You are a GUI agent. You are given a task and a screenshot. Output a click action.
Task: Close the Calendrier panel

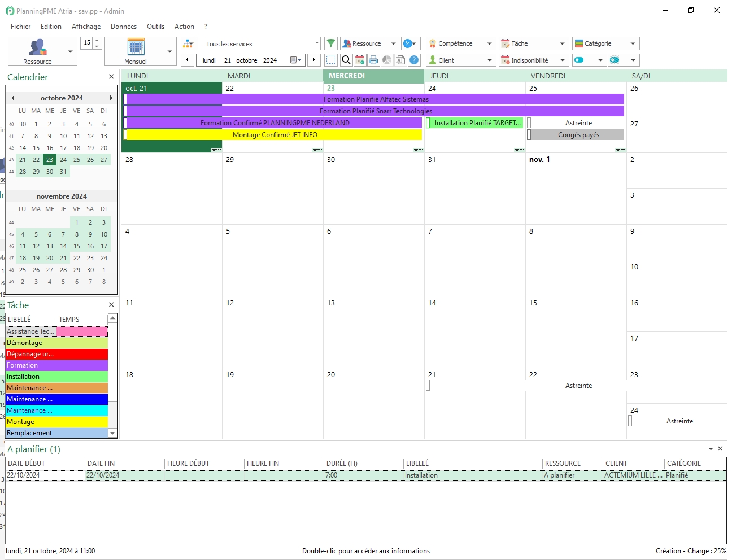pyautogui.click(x=111, y=76)
